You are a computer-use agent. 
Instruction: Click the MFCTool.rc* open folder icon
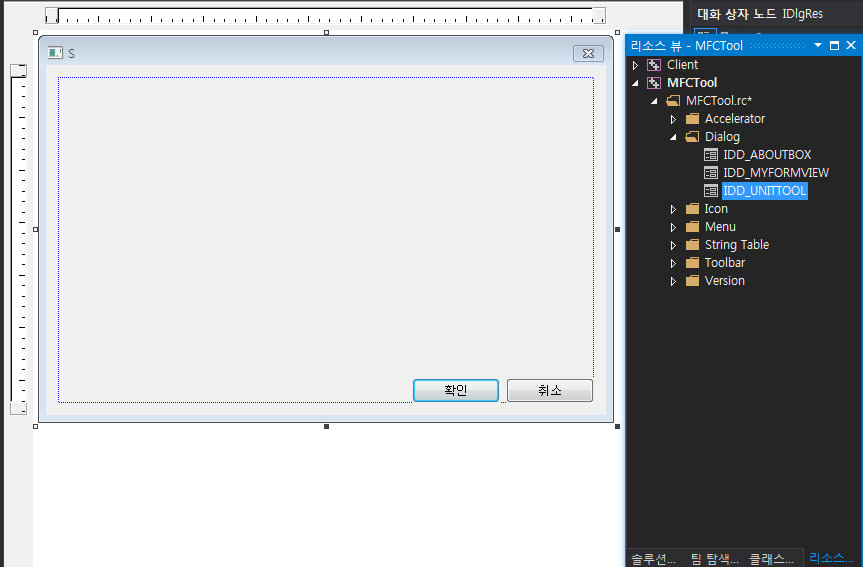point(673,101)
